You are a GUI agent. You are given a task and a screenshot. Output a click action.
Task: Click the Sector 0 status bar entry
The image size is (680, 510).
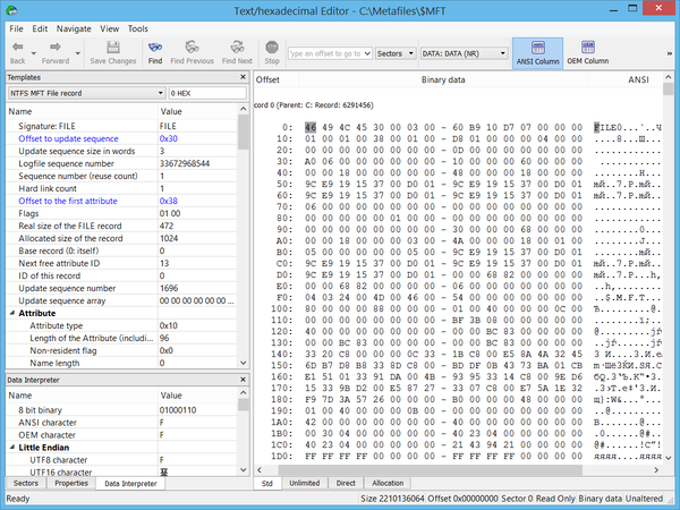517,498
